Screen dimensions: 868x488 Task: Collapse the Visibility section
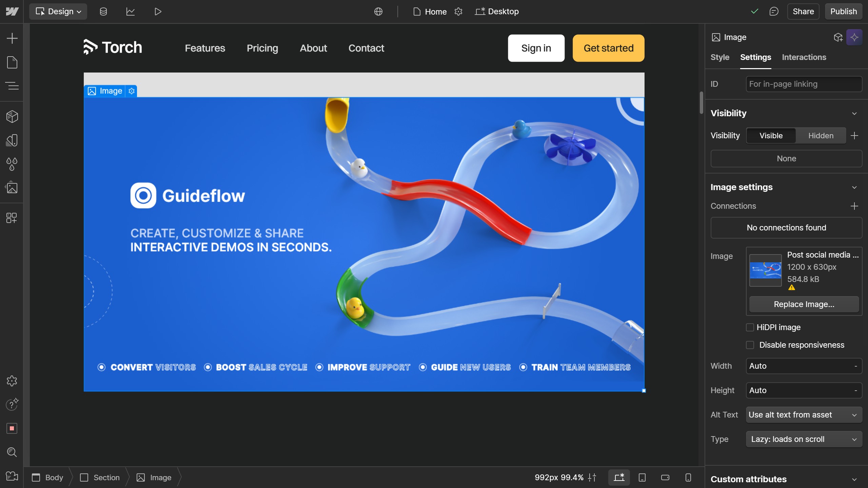[x=854, y=114]
